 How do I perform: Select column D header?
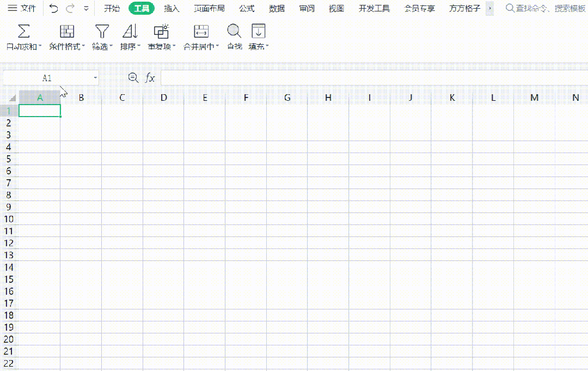coord(163,98)
